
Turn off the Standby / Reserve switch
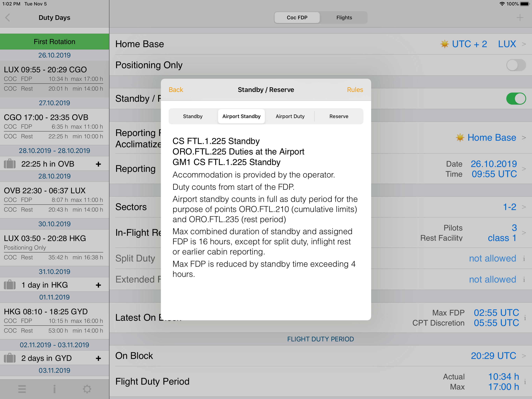coord(516,99)
